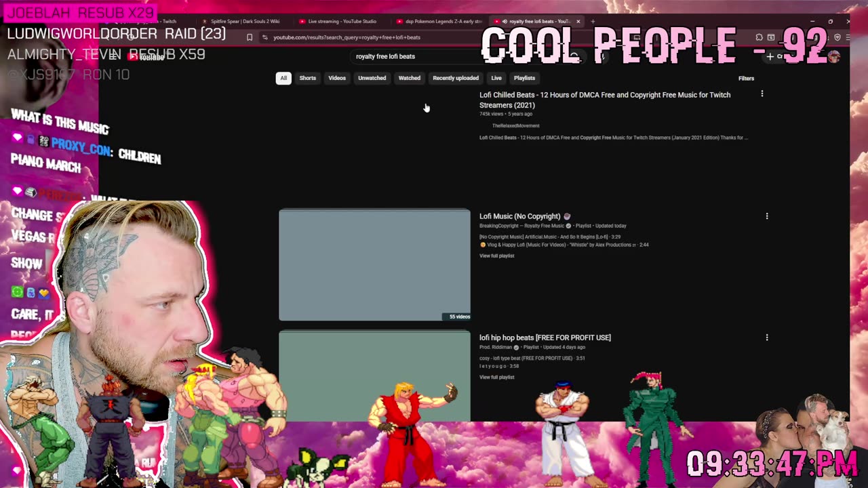Open lofi hip hop beats FREE FOR PROFIT title
The image size is (868, 488).
(x=545, y=338)
